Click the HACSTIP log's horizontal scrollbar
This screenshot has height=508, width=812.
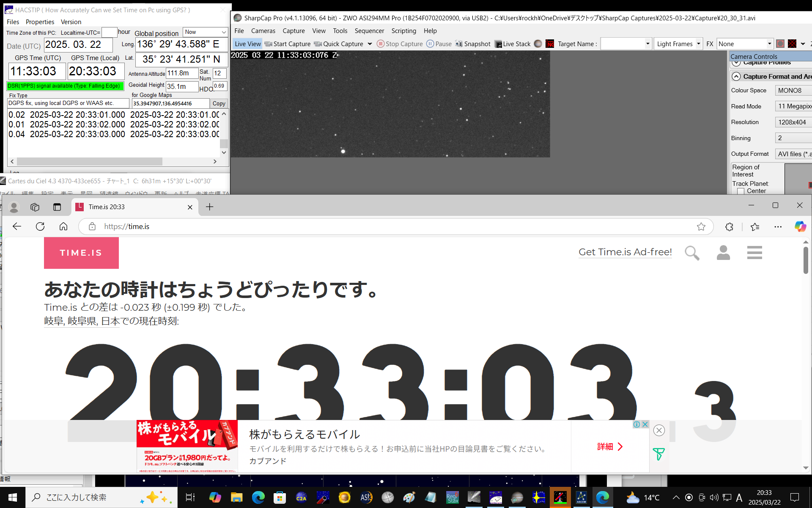90,162
